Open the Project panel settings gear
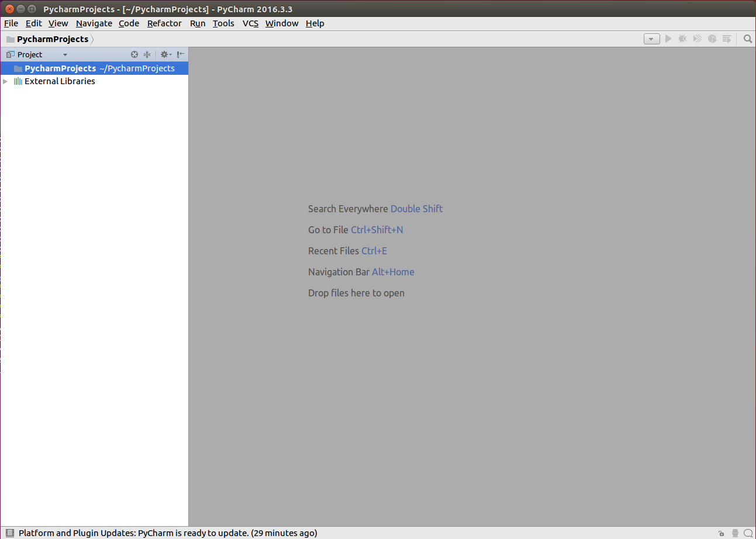 pos(165,54)
